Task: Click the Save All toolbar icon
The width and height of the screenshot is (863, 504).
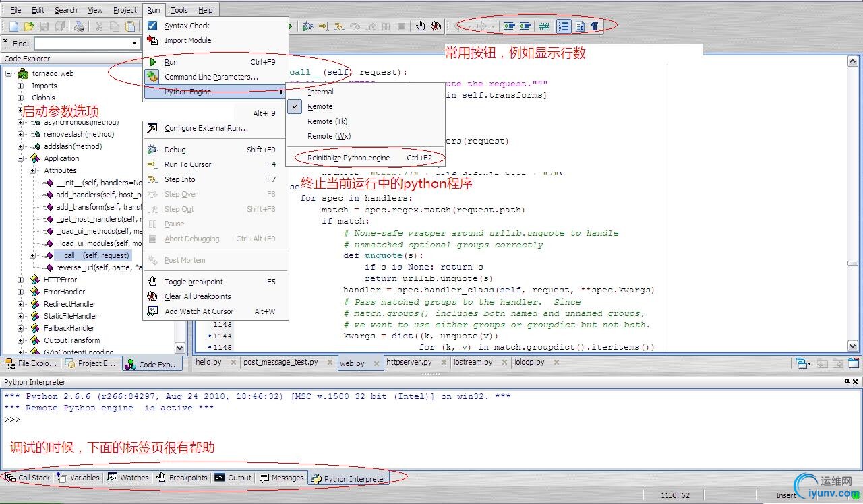Action: (59, 26)
